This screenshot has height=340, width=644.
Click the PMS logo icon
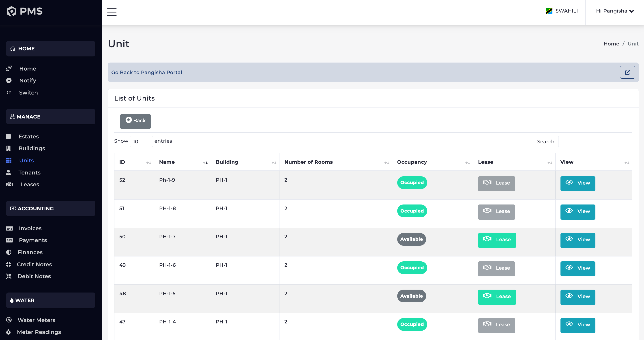tap(11, 11)
